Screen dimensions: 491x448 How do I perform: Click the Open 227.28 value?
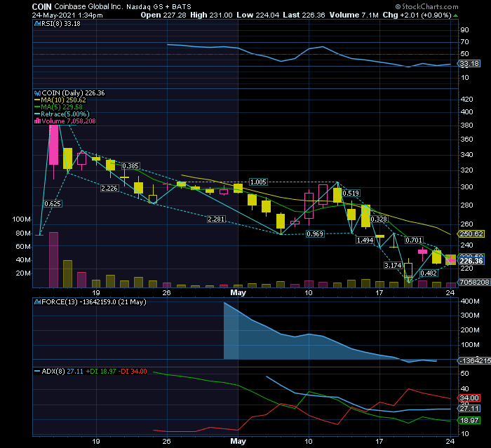[x=163, y=15]
